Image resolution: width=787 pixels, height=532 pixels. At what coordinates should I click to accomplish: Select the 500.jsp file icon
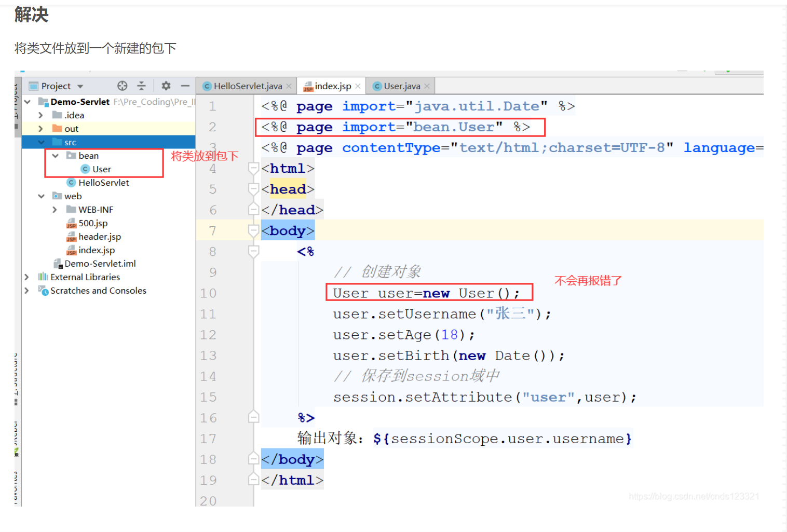pos(71,223)
